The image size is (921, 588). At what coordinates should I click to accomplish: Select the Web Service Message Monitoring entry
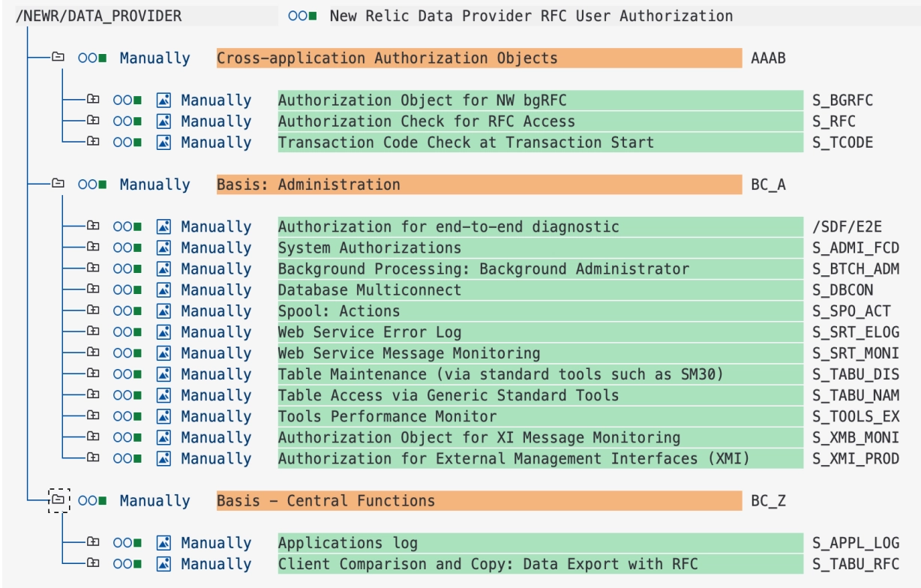click(x=540, y=352)
